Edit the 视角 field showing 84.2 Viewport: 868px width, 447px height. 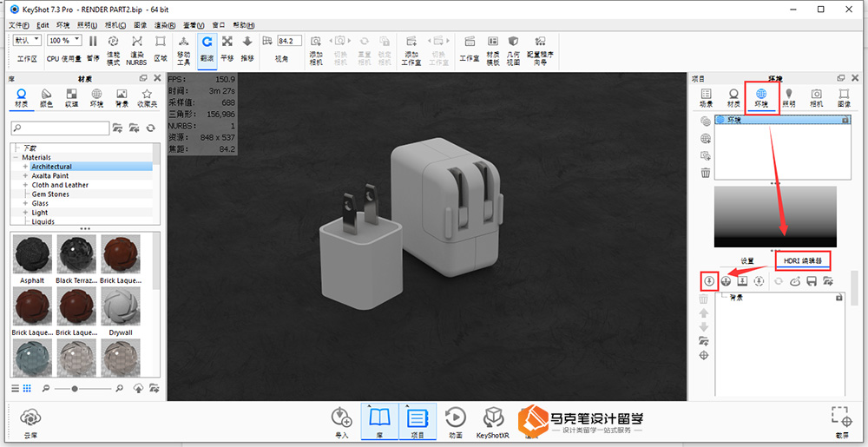pyautogui.click(x=290, y=41)
